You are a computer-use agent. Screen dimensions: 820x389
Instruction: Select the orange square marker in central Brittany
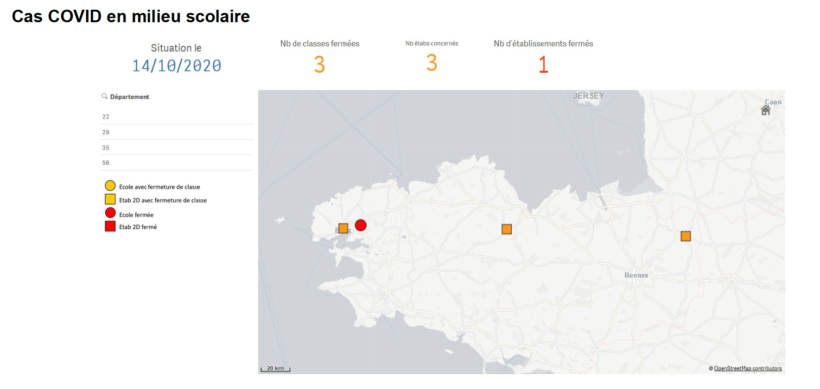point(506,229)
